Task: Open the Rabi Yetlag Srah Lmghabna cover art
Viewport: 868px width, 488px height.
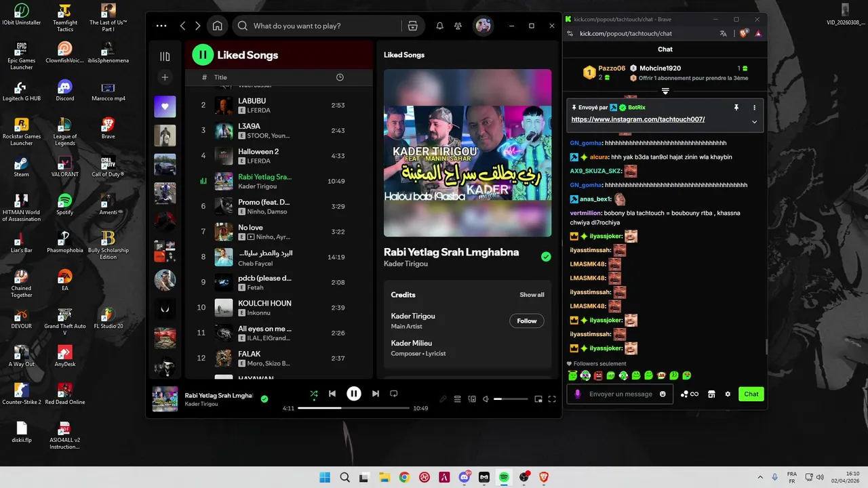Action: [x=467, y=152]
